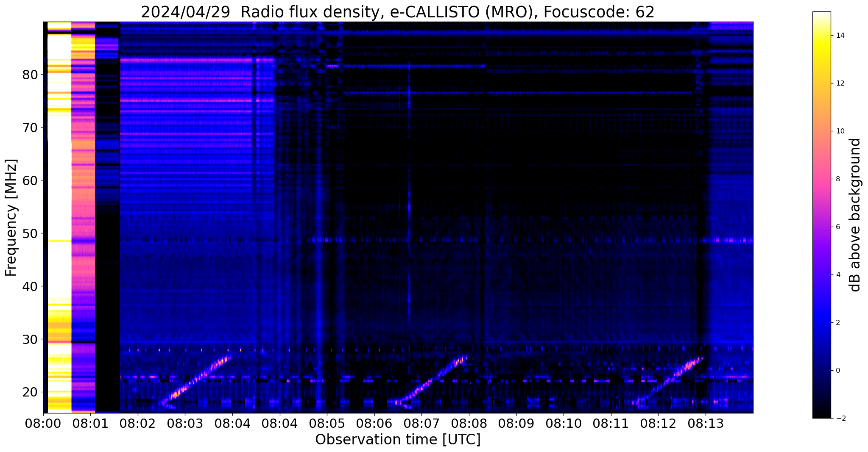Click the 'Observation time [UTC]' x-axis label

(x=398, y=440)
